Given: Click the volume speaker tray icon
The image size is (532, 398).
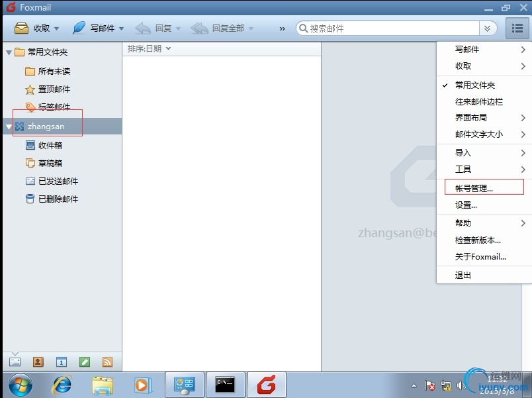Looking at the screenshot, I should point(461,385).
